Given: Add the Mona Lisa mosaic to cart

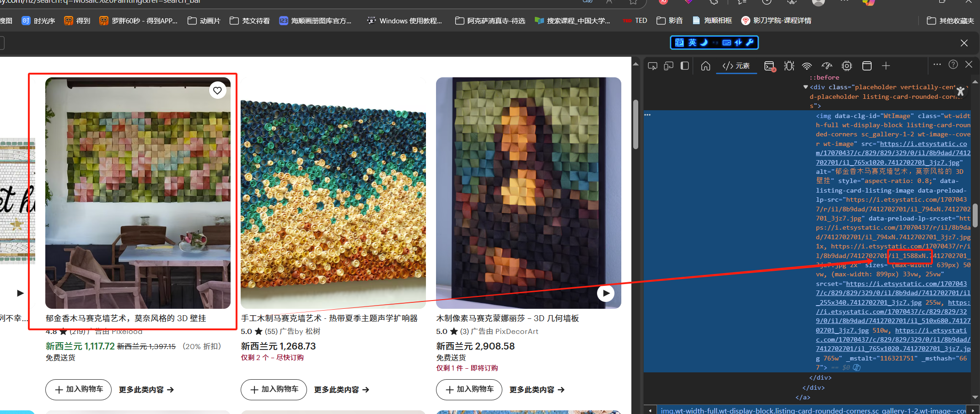Looking at the screenshot, I should [x=469, y=389].
